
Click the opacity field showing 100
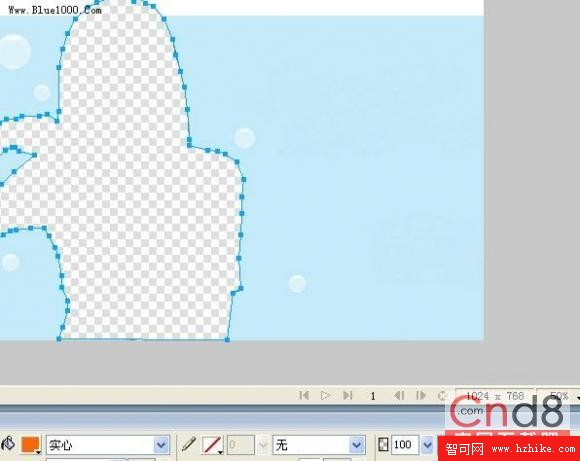(405, 445)
